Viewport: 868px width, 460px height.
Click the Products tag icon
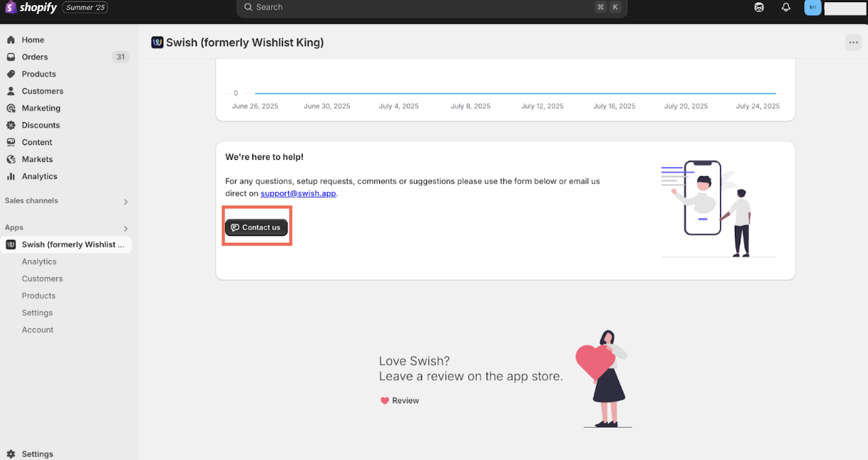(x=11, y=74)
